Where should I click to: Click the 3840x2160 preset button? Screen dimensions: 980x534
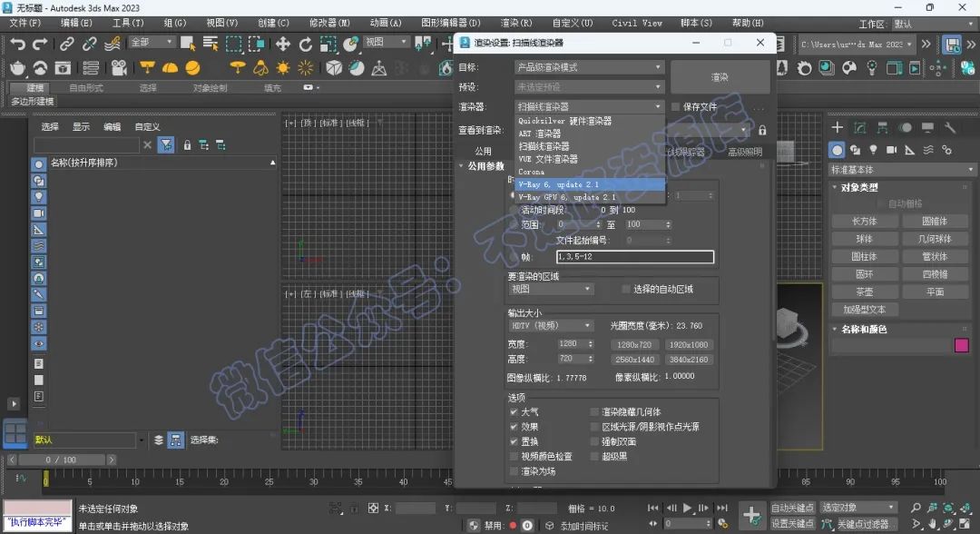(688, 360)
